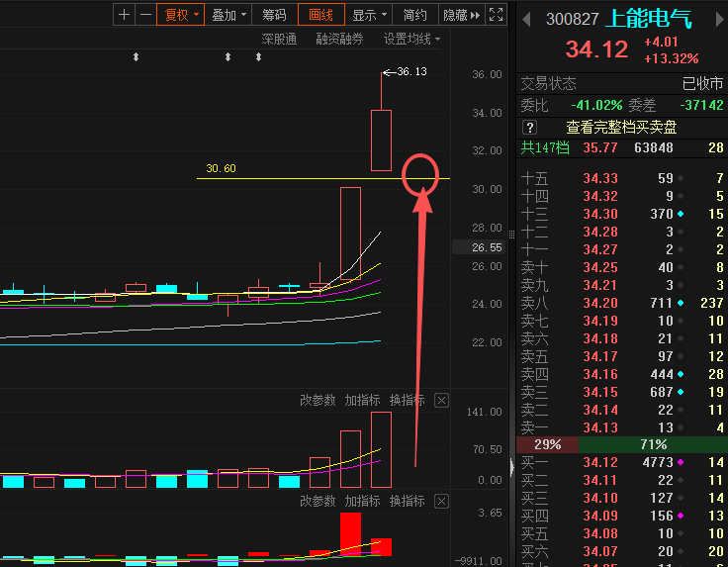The height and width of the screenshot is (567, 728).
Task: Click panel splitter grip handle
Action: click(x=511, y=235)
